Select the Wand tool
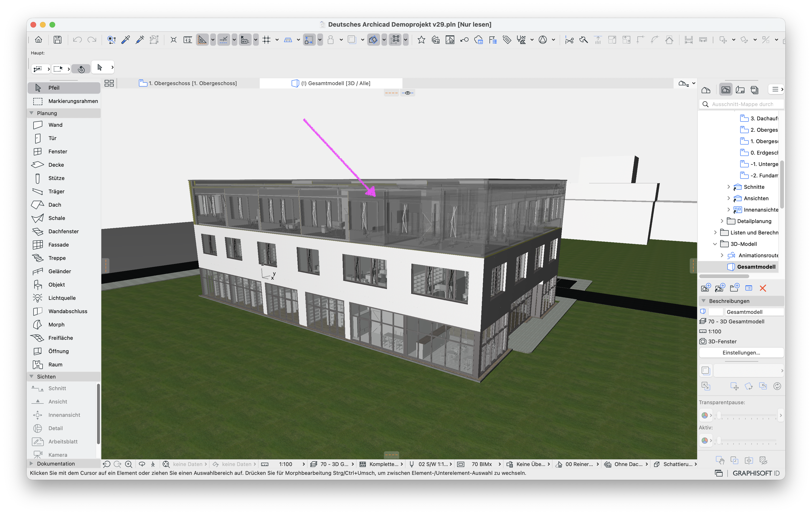The width and height of the screenshot is (812, 515). 64,125
